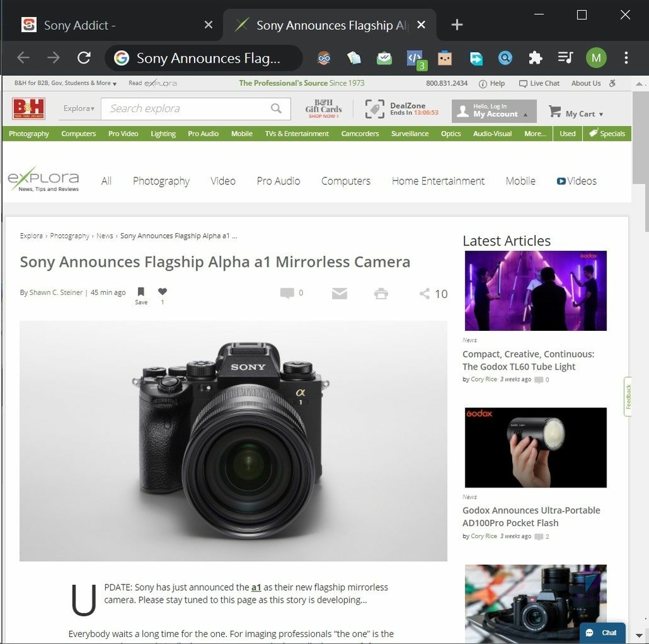Image resolution: width=649 pixels, height=644 pixels.
Task: Go forward with the browser forward arrow
Action: coord(53,58)
